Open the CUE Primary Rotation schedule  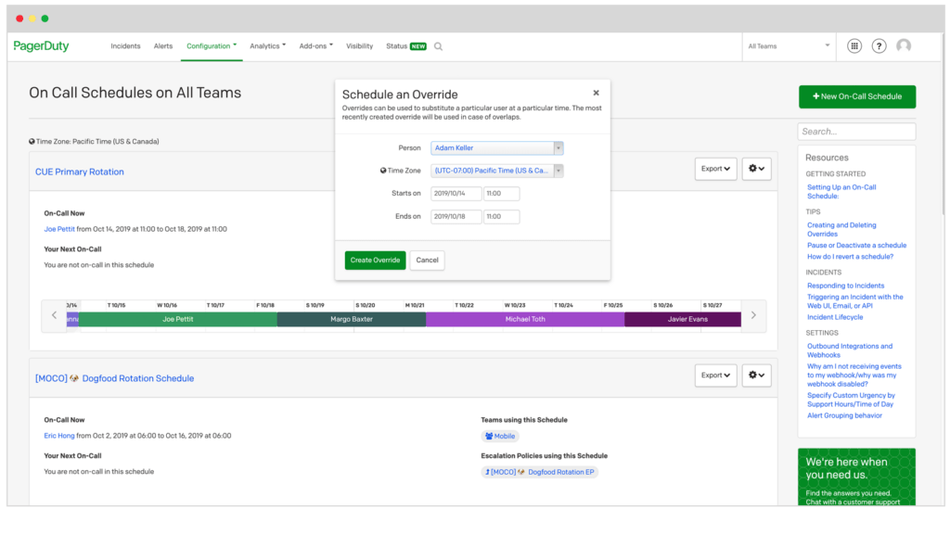pos(80,172)
